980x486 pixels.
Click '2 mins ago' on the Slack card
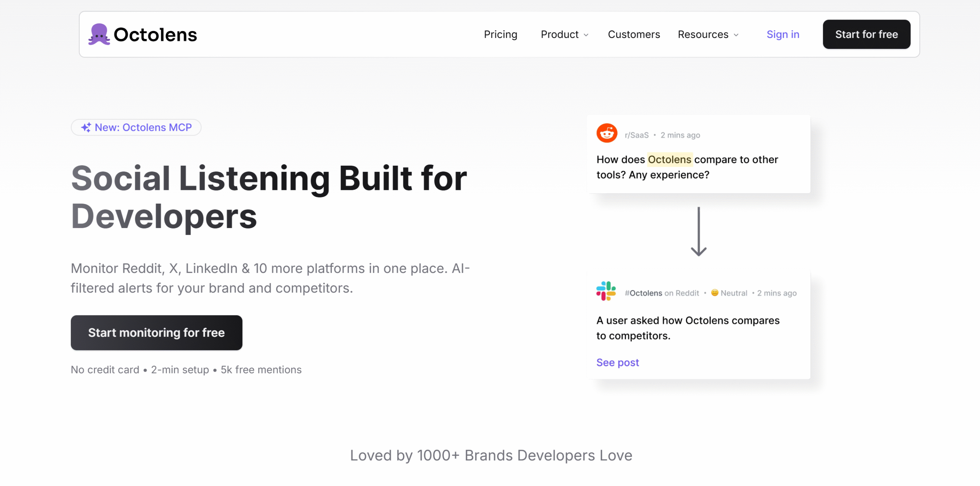[777, 293]
